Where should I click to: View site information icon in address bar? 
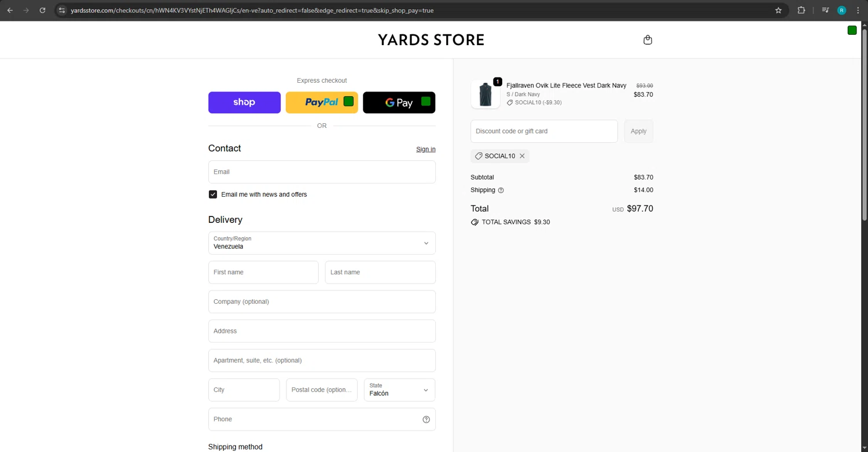pyautogui.click(x=62, y=10)
